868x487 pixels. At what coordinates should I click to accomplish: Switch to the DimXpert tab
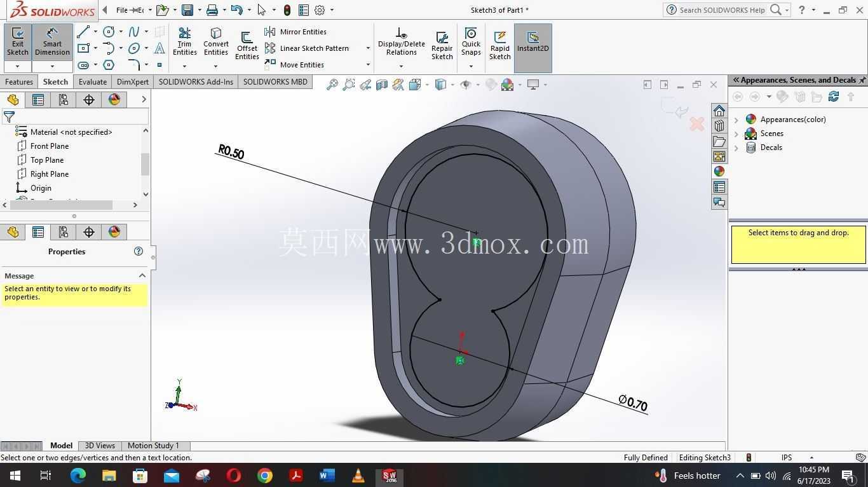click(133, 82)
